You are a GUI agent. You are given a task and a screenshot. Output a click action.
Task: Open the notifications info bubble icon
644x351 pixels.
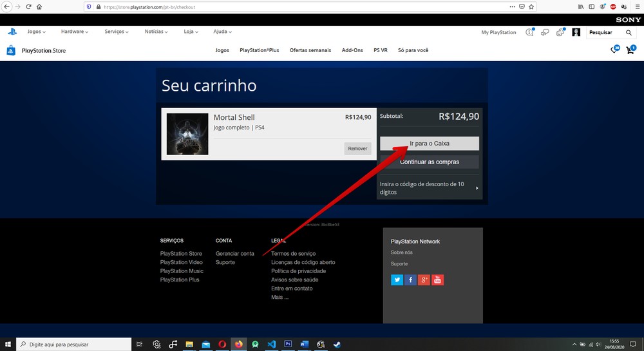coord(530,32)
